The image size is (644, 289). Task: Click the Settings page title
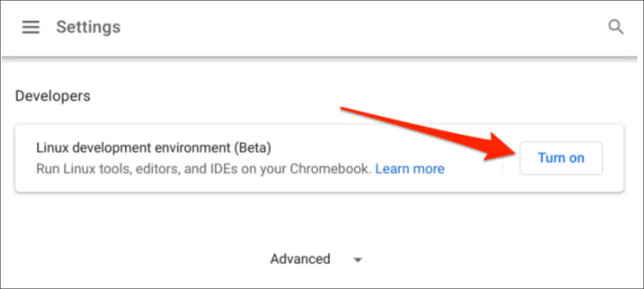tap(88, 27)
